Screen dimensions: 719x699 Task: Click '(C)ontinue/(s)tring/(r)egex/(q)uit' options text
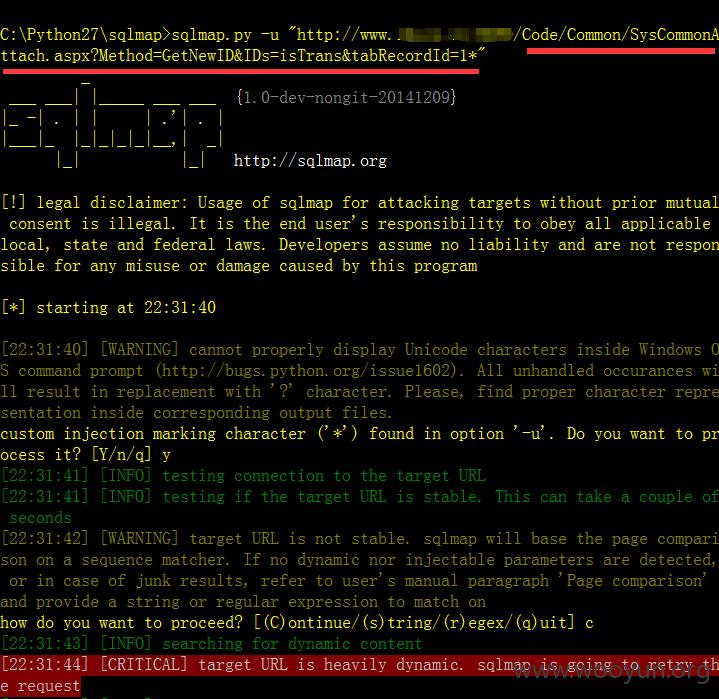pos(414,623)
